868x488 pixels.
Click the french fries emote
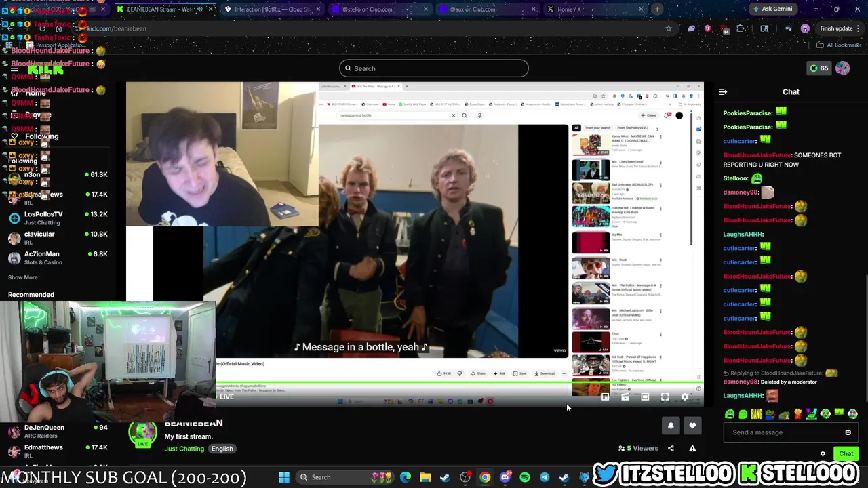click(798, 414)
